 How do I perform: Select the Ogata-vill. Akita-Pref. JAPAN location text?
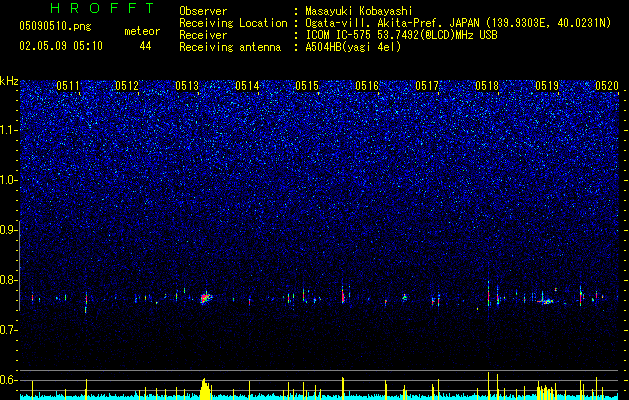coord(458,23)
